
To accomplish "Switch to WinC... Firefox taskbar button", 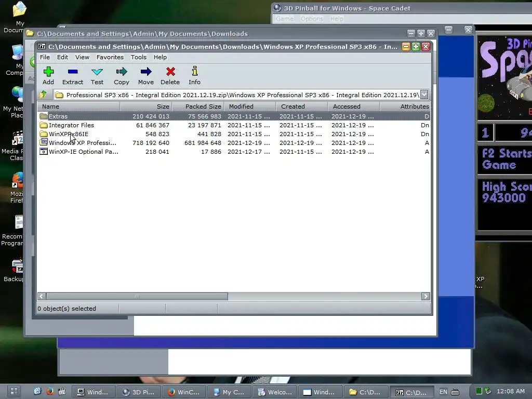I will (x=184, y=392).
